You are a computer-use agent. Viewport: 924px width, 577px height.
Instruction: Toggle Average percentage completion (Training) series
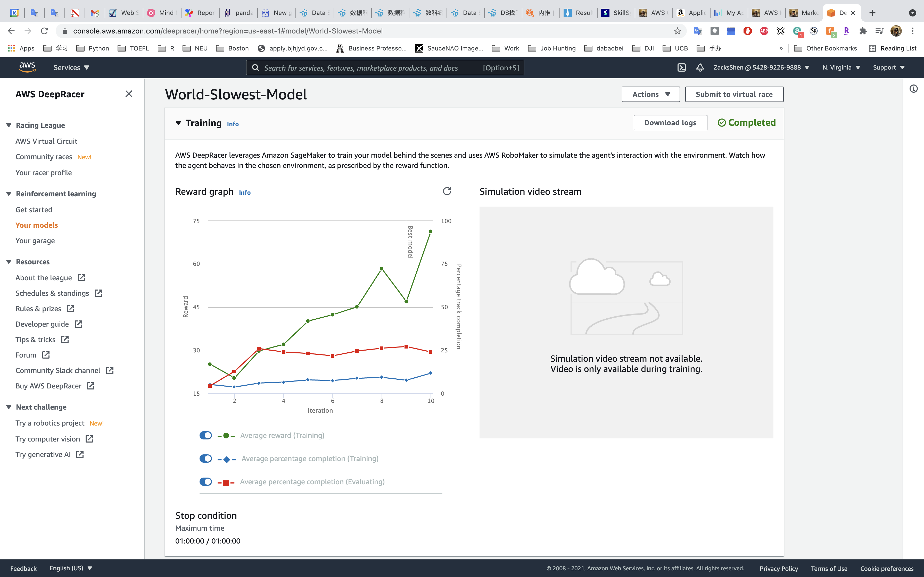206,458
